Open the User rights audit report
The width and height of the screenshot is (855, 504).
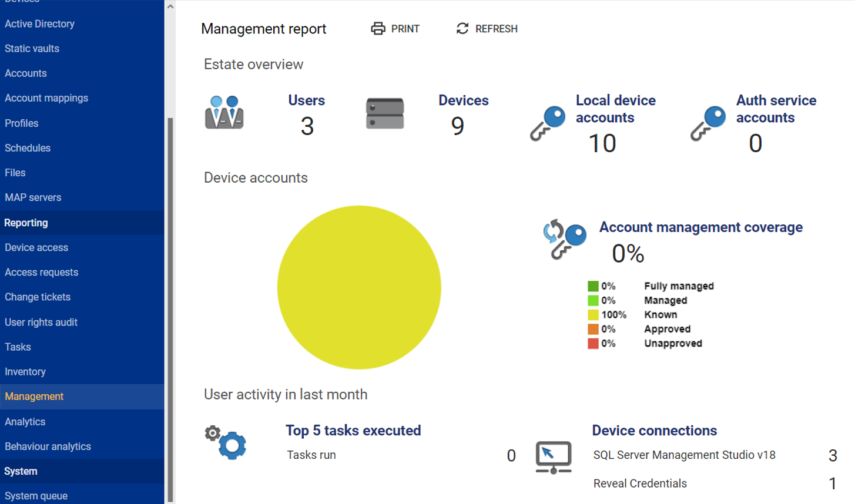pos(42,322)
